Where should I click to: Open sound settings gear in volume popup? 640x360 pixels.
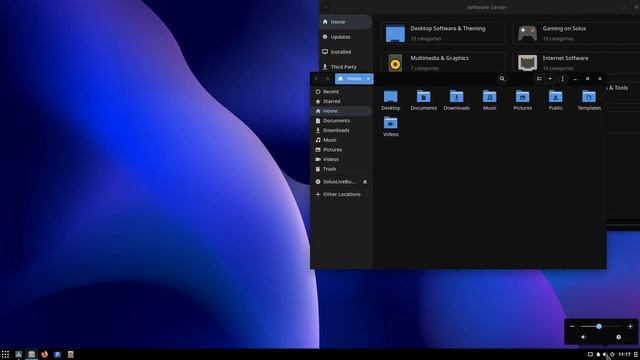click(x=618, y=337)
